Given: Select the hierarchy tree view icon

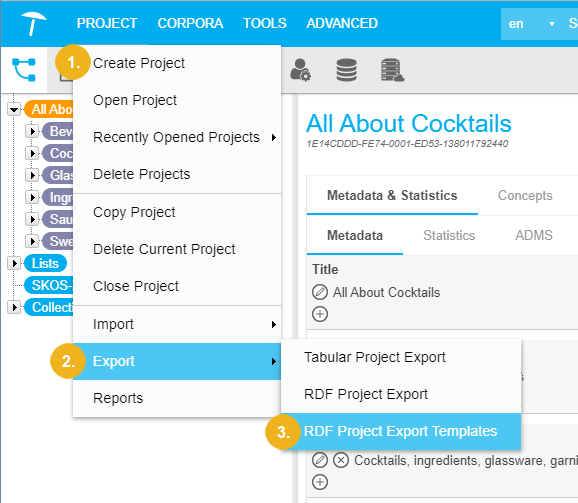Looking at the screenshot, I should point(24,70).
